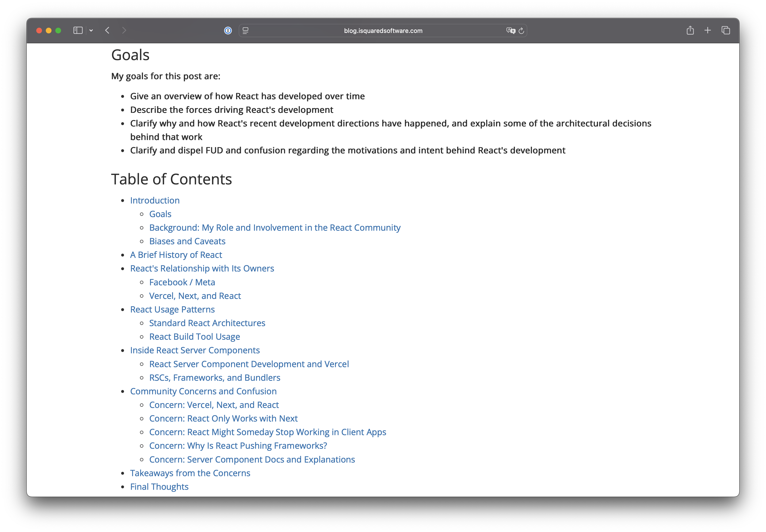This screenshot has width=766, height=532.
Task: Go forward to the next page
Action: click(x=124, y=30)
